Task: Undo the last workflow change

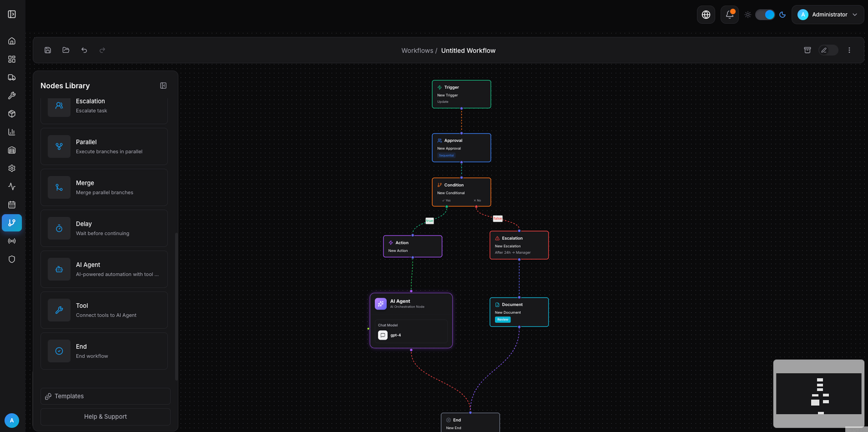Action: click(x=84, y=50)
